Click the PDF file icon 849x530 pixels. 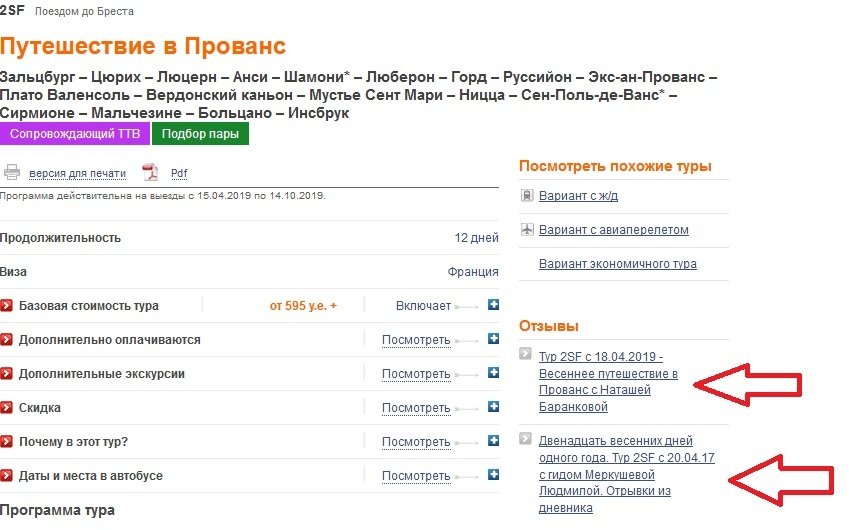[x=150, y=172]
